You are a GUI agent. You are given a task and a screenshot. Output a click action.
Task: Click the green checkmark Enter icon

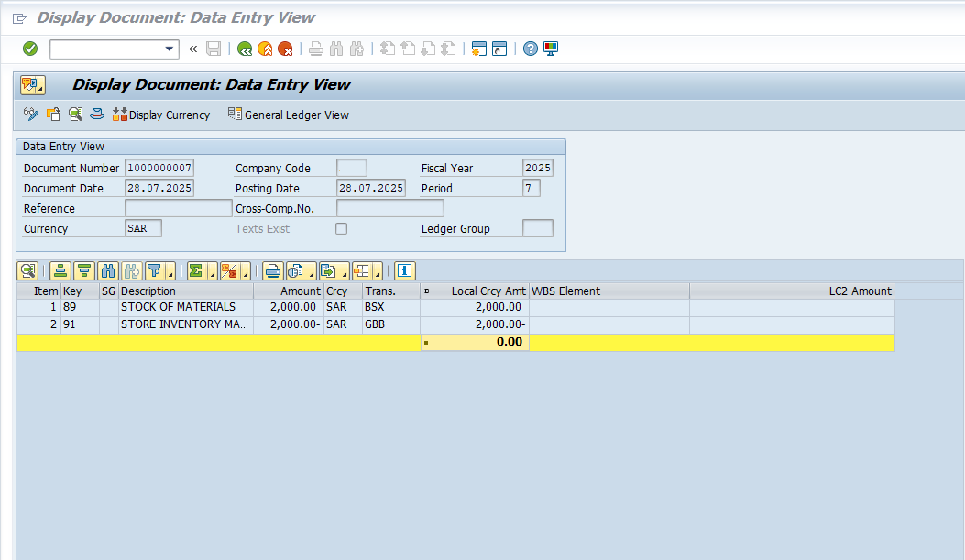point(29,49)
